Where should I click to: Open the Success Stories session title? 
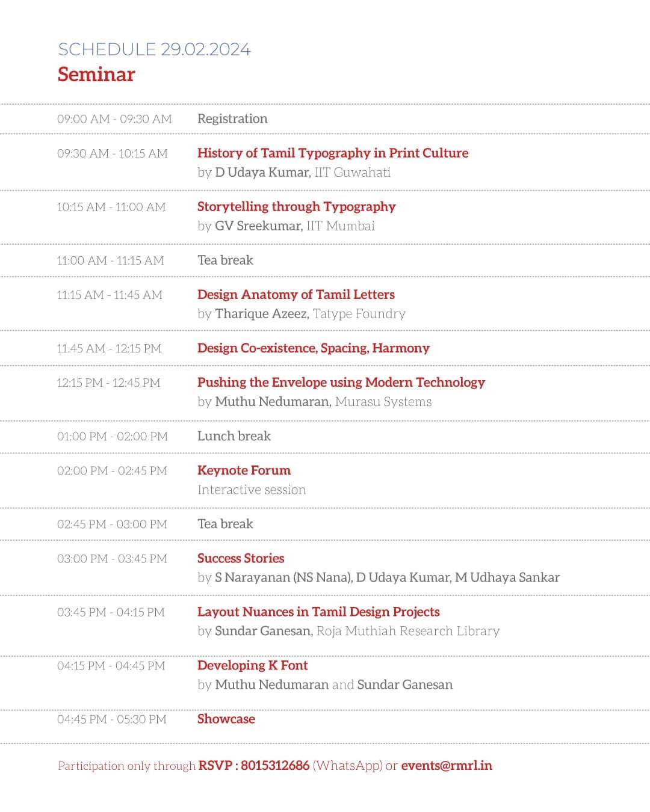pyautogui.click(x=241, y=558)
